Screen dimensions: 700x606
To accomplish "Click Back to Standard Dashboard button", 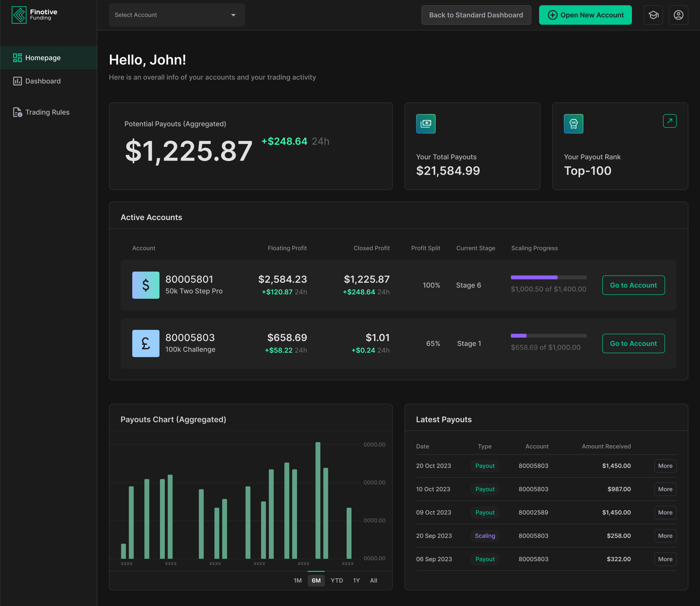I will 476,15.
